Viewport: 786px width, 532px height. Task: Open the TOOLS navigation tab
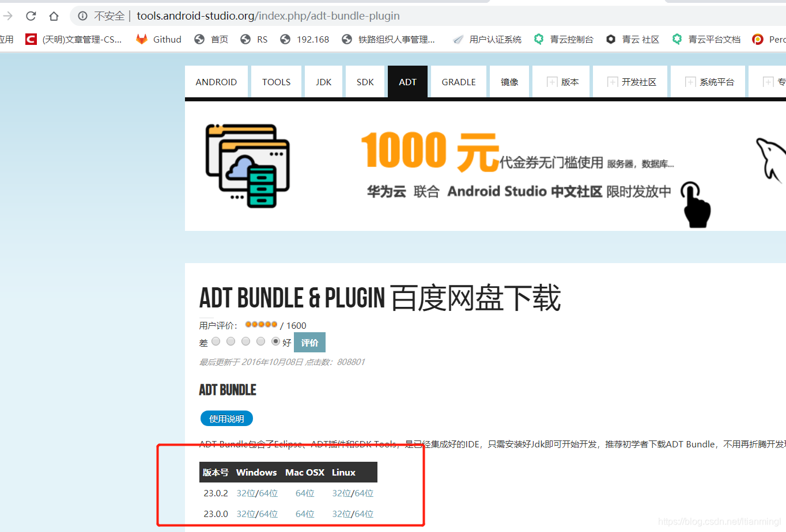click(277, 82)
